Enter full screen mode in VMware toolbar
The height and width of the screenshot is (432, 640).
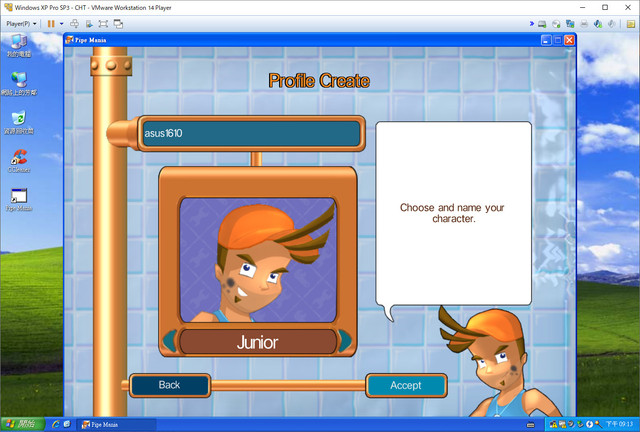coord(103,24)
